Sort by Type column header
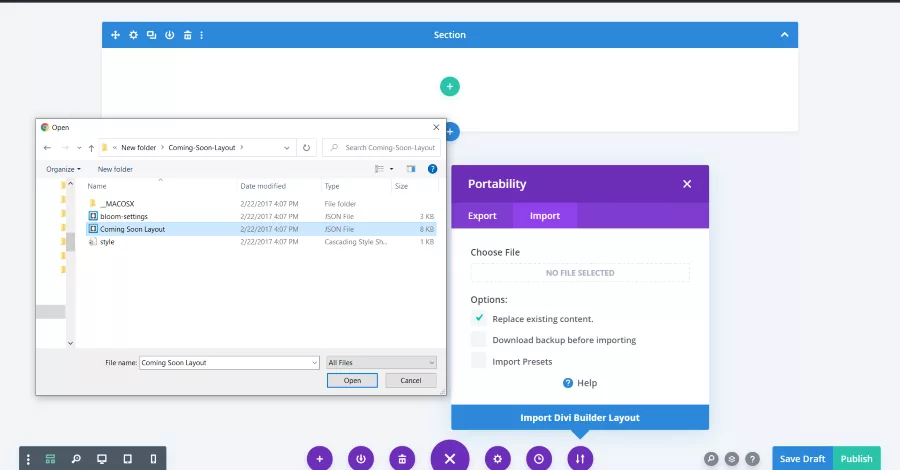Viewport: 900px width, 470px height. click(332, 186)
